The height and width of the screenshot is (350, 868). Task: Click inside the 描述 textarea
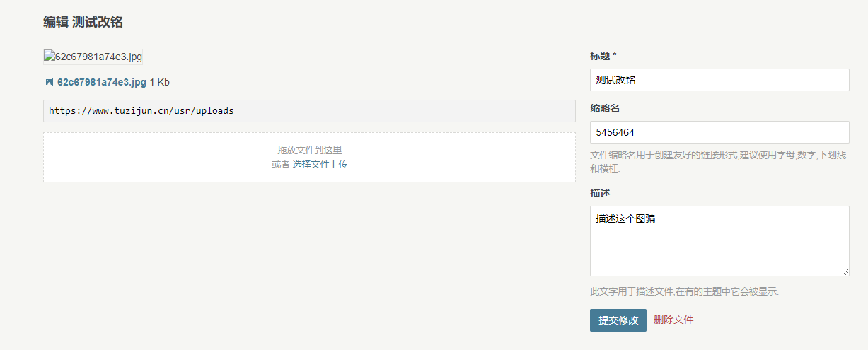(719, 241)
